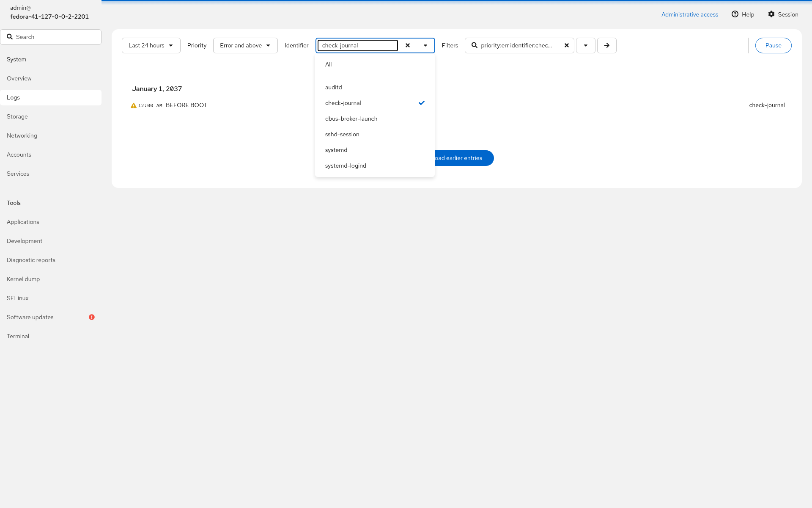Navigate to Development
Viewport: 812px width, 508px height.
[51, 241]
